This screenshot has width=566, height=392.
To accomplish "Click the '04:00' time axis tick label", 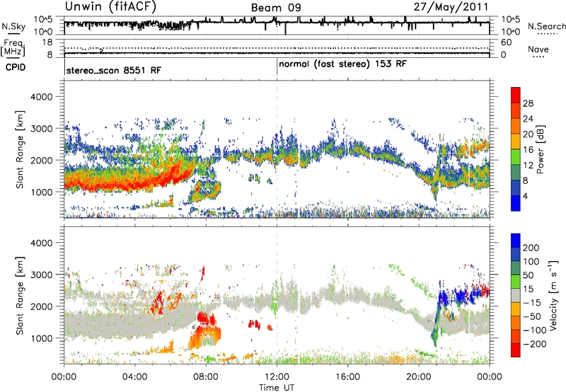I will (134, 377).
